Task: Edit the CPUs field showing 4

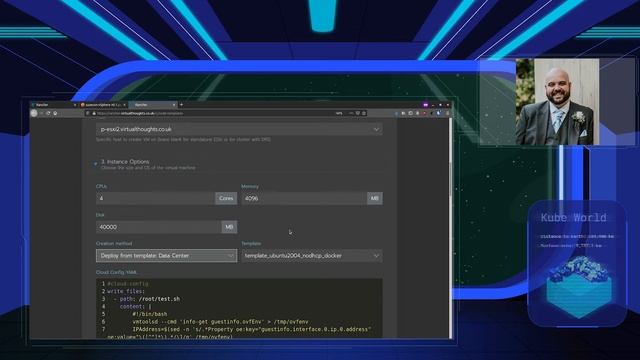Action: (x=156, y=198)
